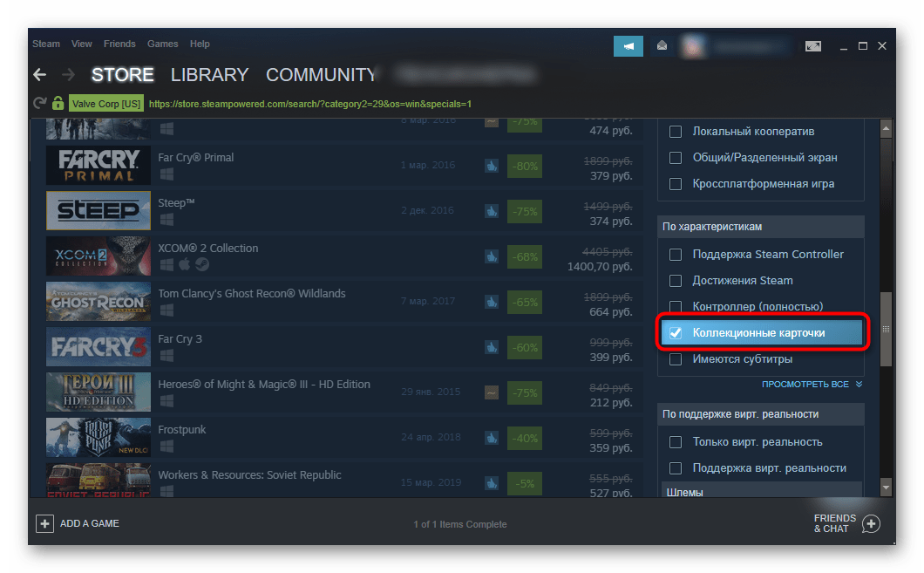This screenshot has width=924, height=573.
Task: Click the Windows icon under Far Cry 3
Action: point(166,356)
